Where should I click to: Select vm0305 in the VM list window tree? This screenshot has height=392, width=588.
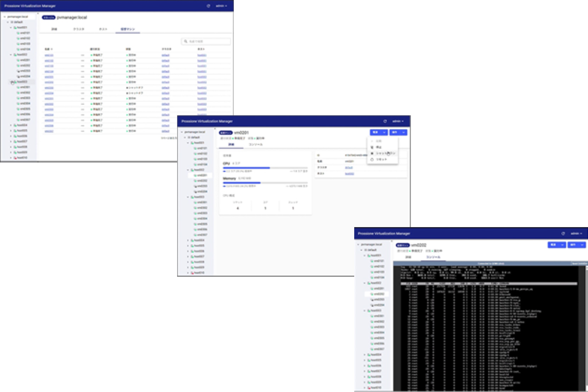click(x=25, y=109)
